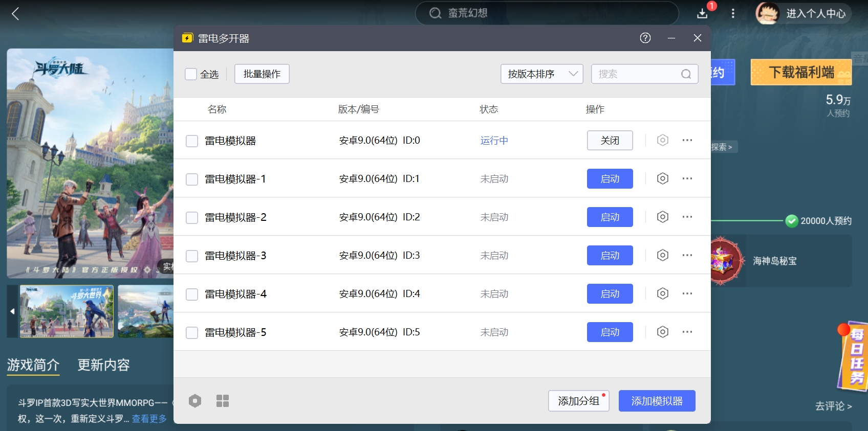Open settings for 雷电模拟器-1
The width and height of the screenshot is (868, 431).
tap(662, 178)
